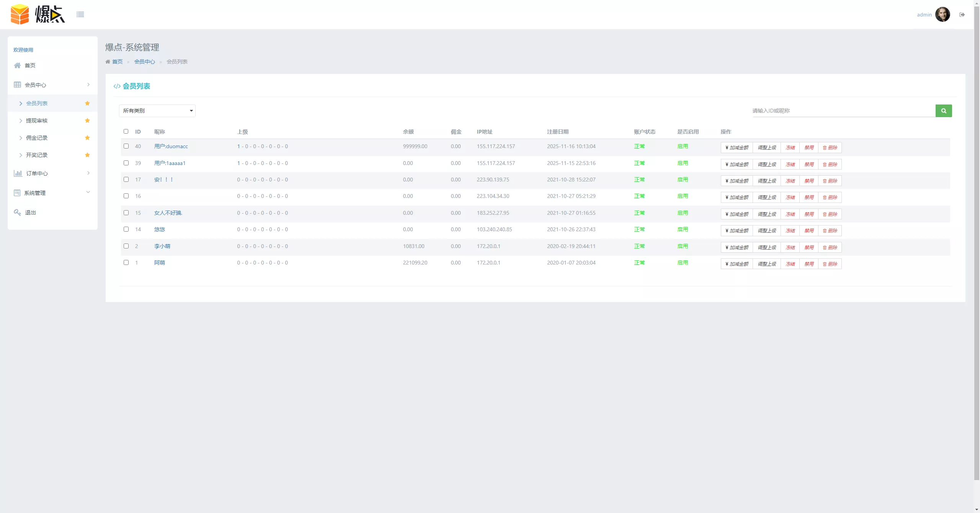Viewport: 980px width, 513px height.
Task: Click the key icon next to 退出
Action: tap(17, 212)
